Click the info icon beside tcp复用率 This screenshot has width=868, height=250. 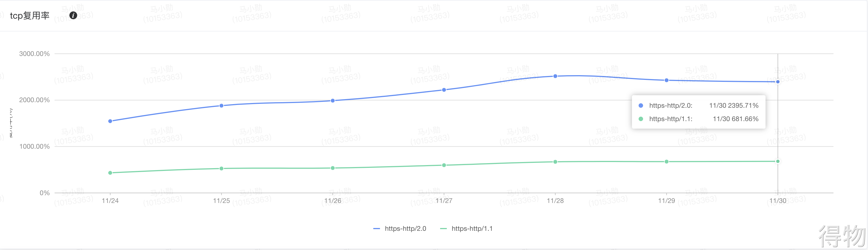pyautogui.click(x=73, y=15)
